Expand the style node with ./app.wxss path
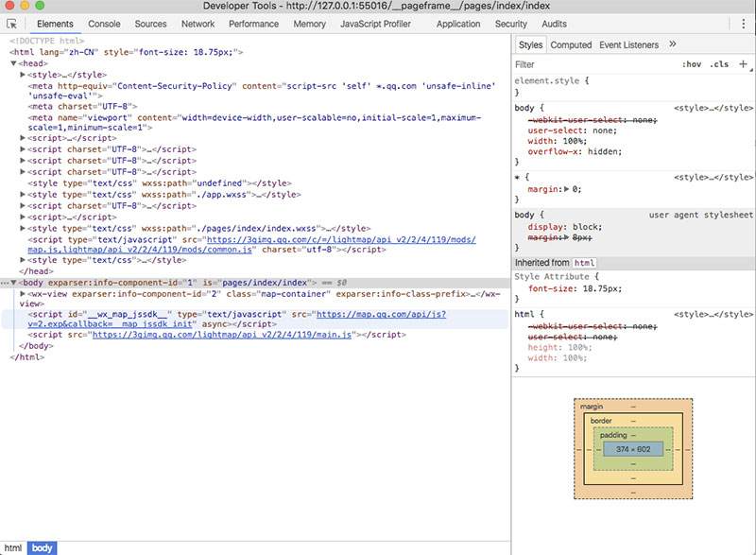 [23, 194]
